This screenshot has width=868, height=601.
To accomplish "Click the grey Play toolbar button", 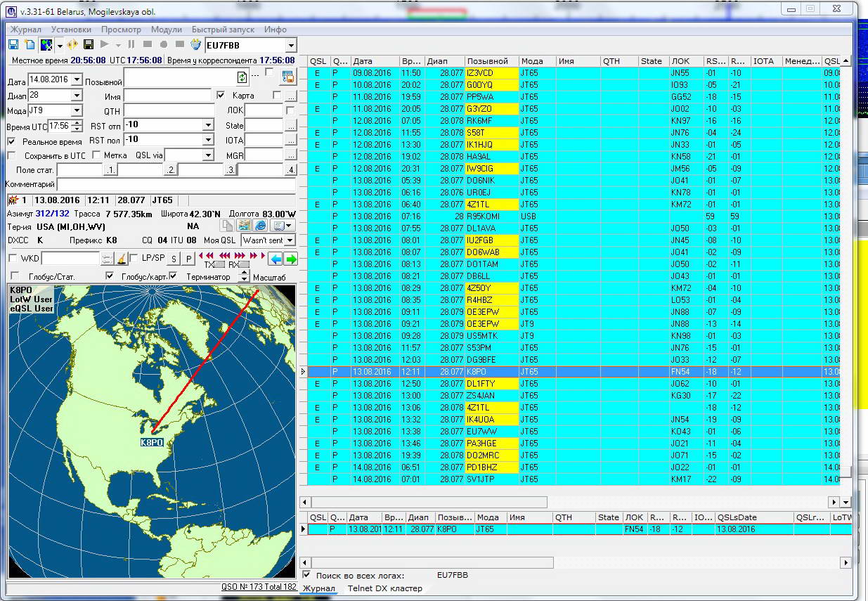I will pyautogui.click(x=105, y=45).
